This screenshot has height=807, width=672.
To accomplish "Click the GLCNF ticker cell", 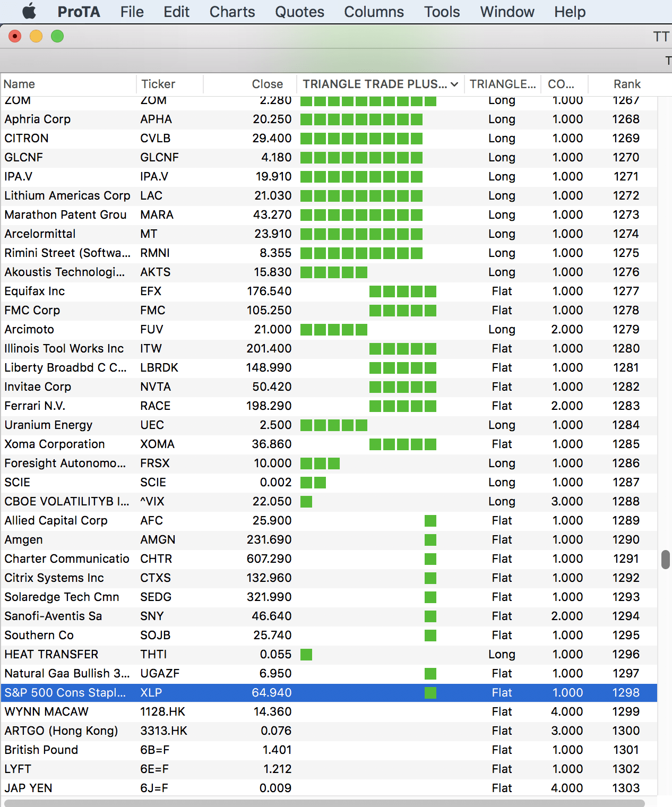I will (159, 157).
